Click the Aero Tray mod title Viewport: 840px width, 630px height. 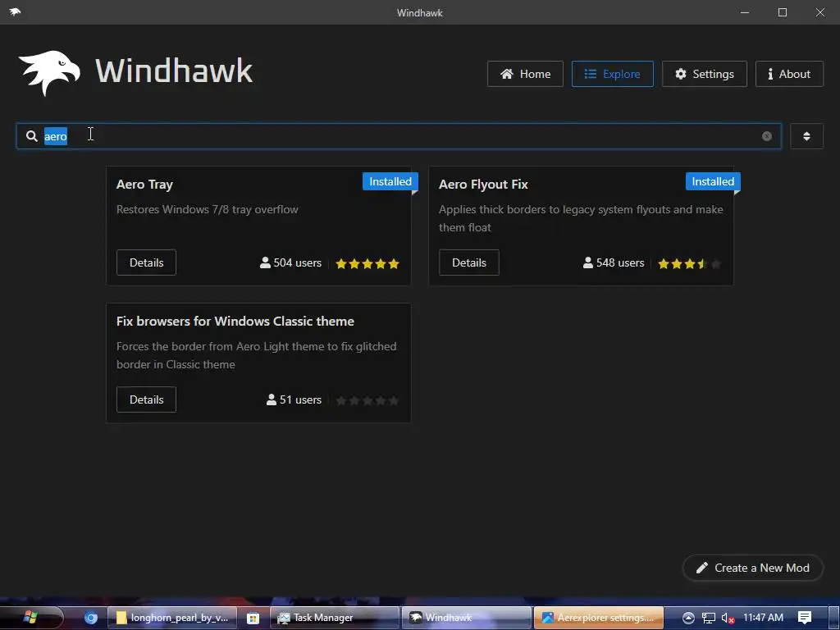[x=144, y=185]
